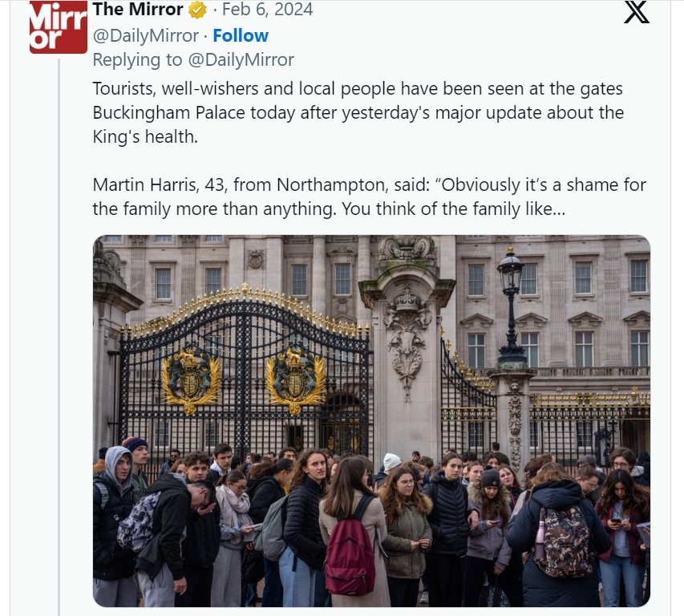This screenshot has width=684, height=616.
Task: Open the Buckingham Palace crowd photo
Action: coord(371,421)
